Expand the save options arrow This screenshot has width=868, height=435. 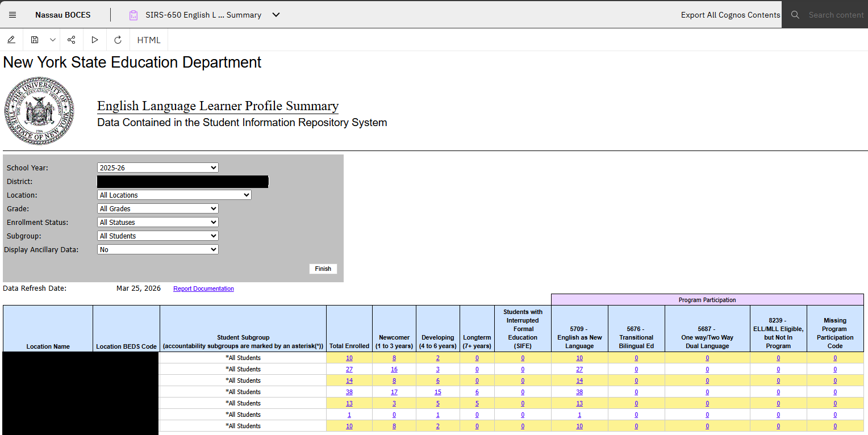pyautogui.click(x=53, y=40)
